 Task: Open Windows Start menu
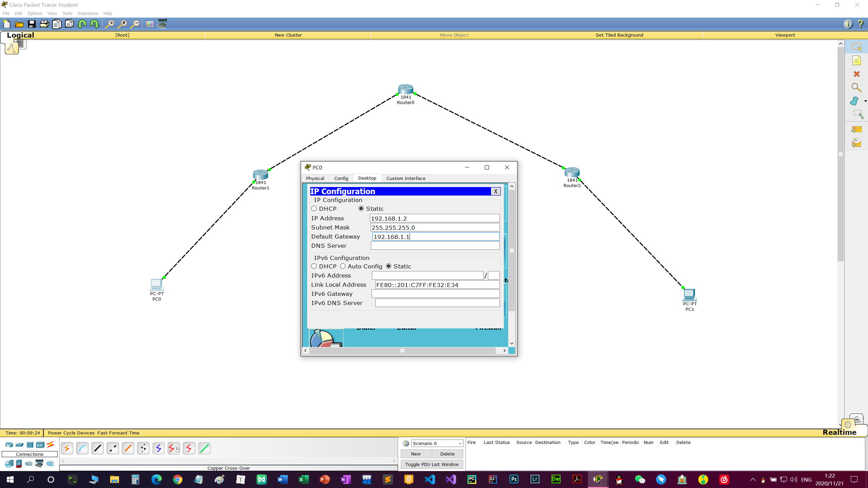coord(10,480)
